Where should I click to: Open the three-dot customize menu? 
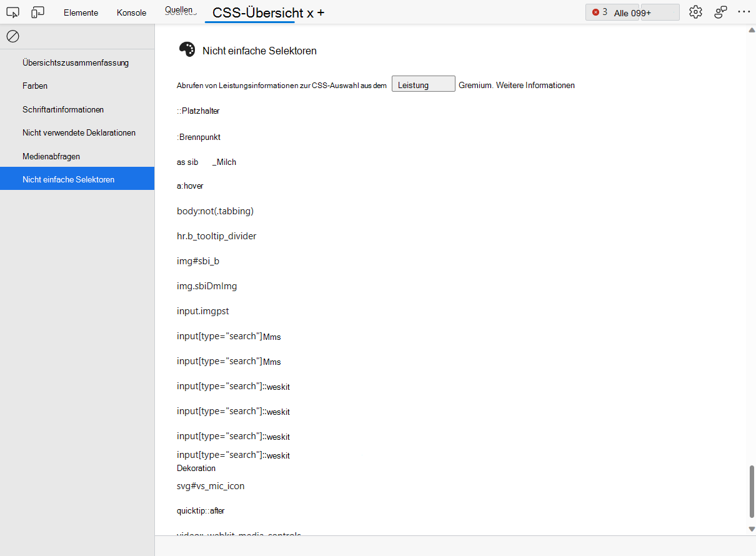tap(744, 11)
